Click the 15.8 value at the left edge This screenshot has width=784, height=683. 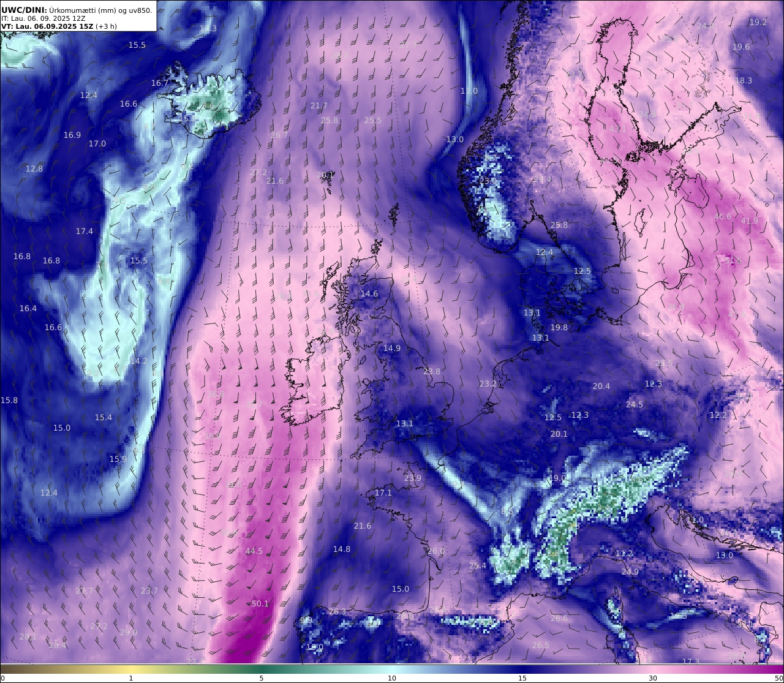[9, 400]
